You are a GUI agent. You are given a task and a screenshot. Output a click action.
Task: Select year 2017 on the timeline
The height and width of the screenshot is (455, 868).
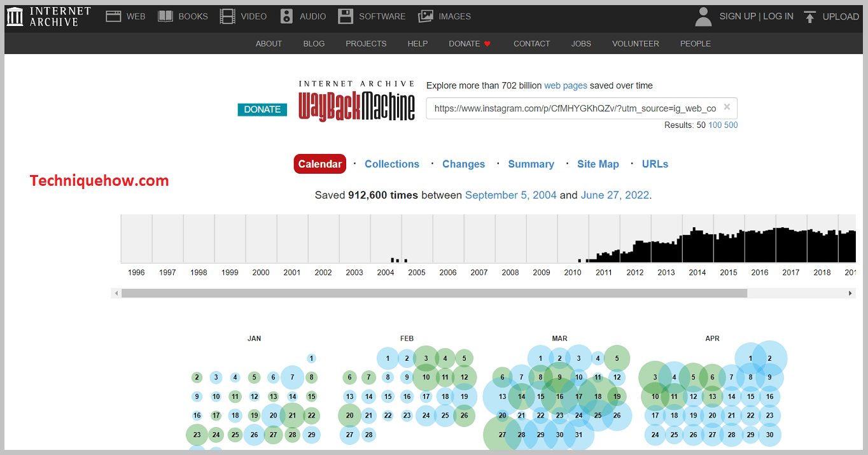[791, 272]
